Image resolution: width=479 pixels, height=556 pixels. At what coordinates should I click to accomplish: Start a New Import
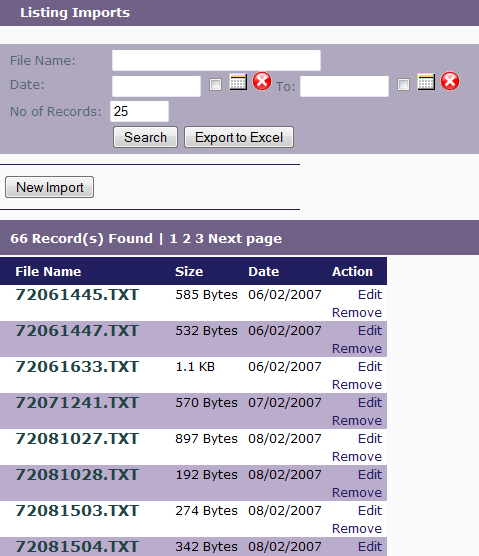(x=50, y=187)
